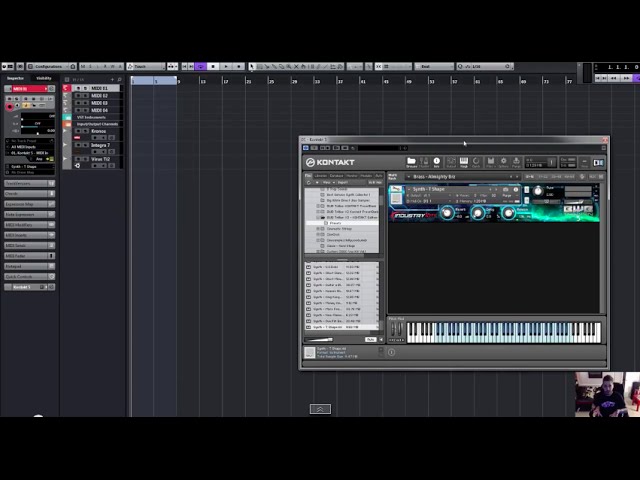The height and width of the screenshot is (480, 640).
Task: Click the Reverb knob on Industry Kits instrument
Action: [447, 212]
